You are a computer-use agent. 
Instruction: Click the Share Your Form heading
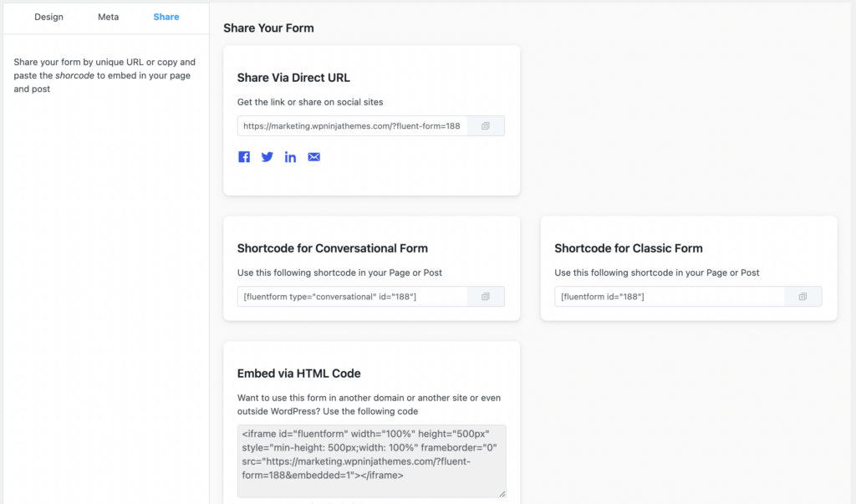pos(268,28)
